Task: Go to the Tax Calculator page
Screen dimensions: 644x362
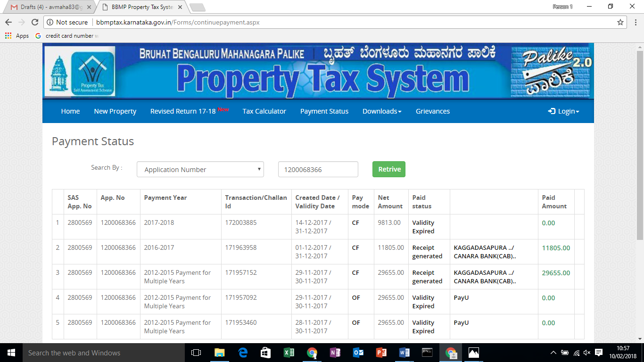Action: tap(264, 111)
